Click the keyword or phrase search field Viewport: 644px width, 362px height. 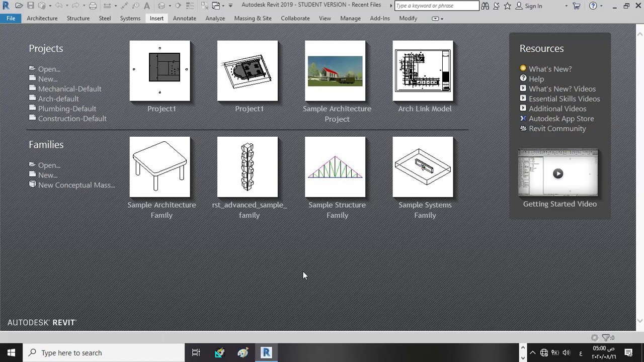(x=437, y=6)
